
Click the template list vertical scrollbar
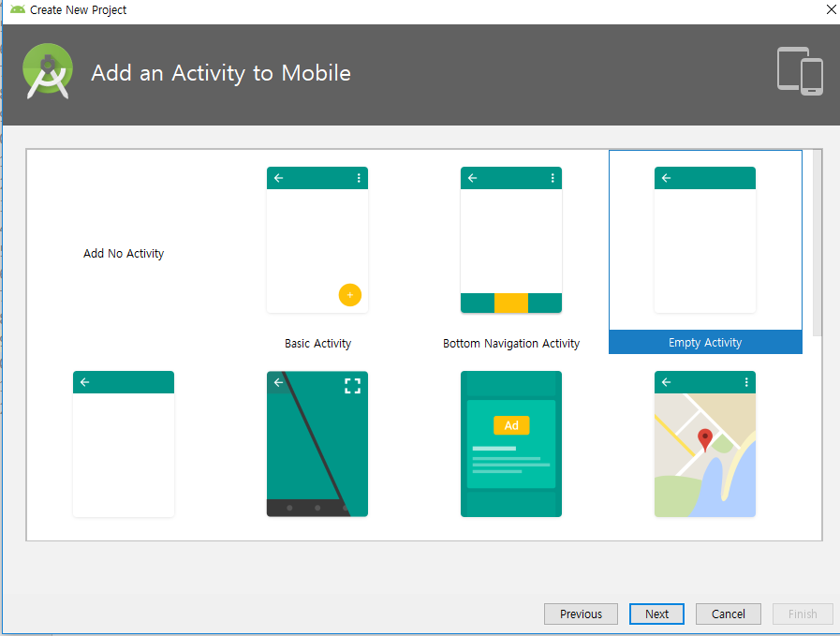click(817, 243)
